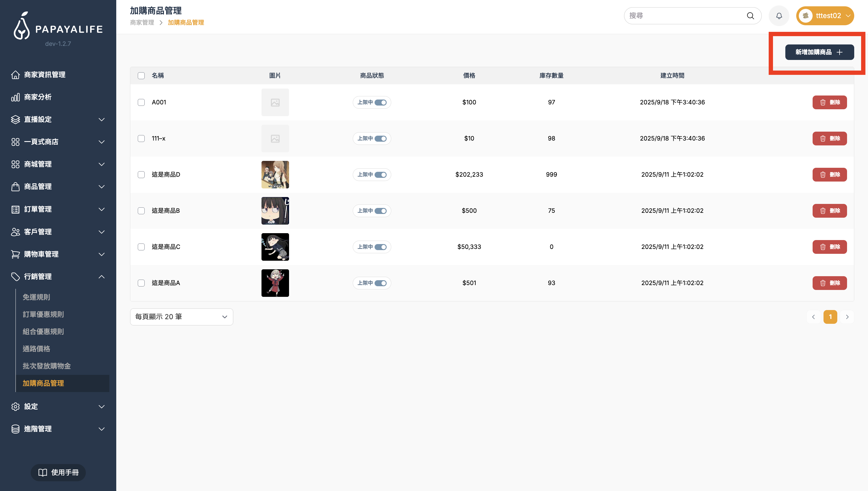Click 商家管理 breadcrumb link
The image size is (868, 491).
142,23
